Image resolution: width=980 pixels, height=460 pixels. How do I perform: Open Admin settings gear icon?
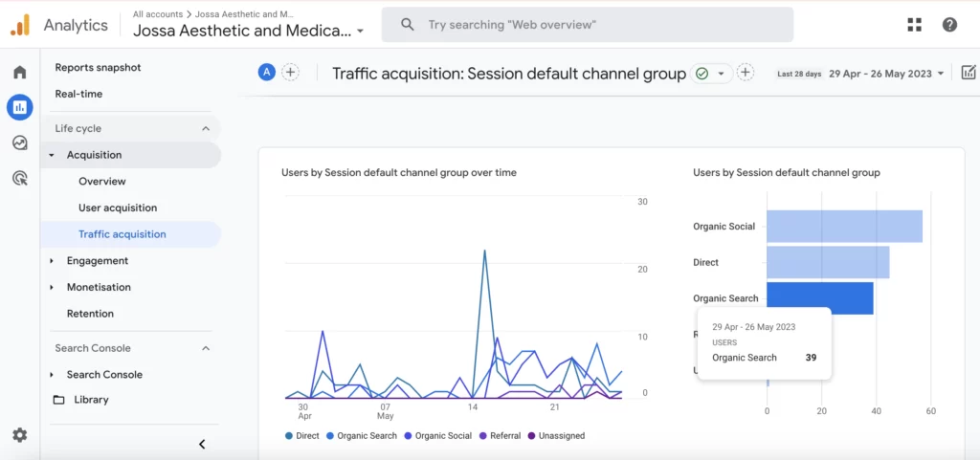pyautogui.click(x=19, y=435)
